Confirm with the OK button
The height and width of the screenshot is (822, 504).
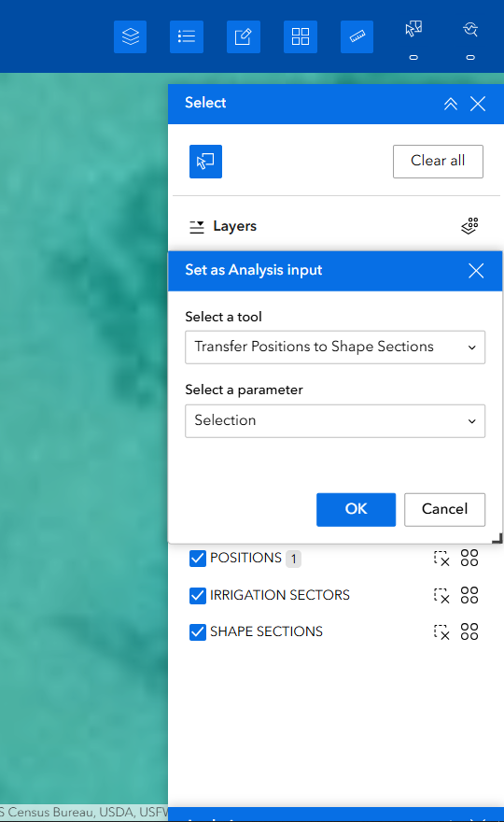pyautogui.click(x=356, y=510)
